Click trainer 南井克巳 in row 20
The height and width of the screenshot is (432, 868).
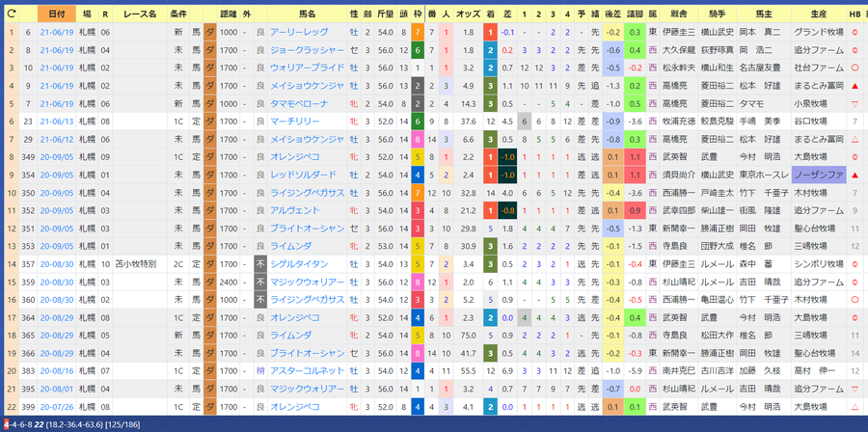pos(678,371)
